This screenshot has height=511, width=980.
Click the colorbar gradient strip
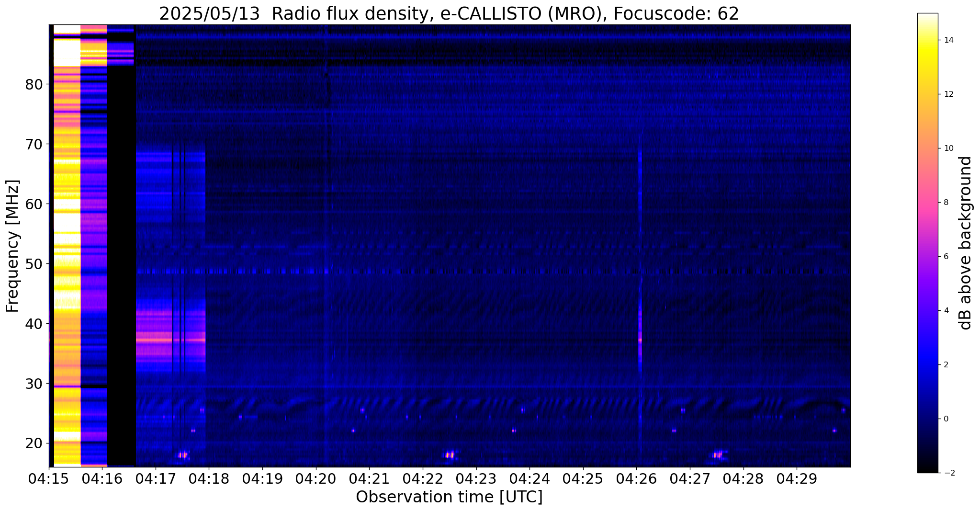click(x=927, y=243)
